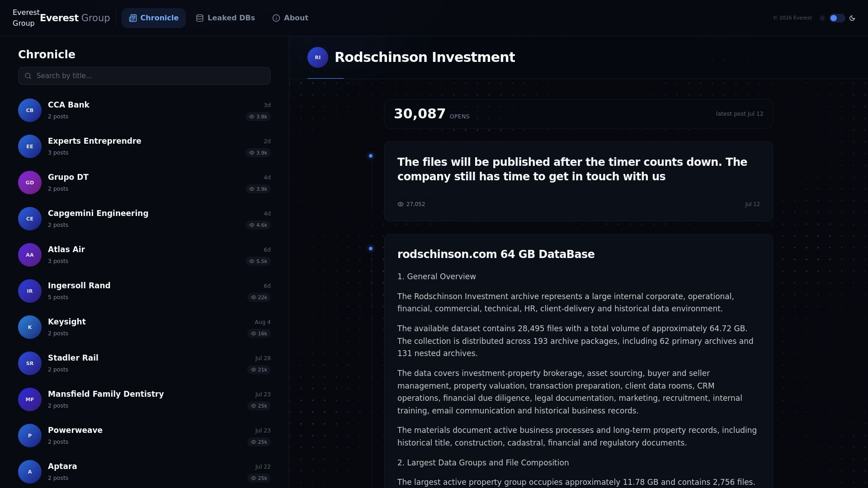
Task: Click the 'rodschinson.com 64 GB DataBase' post title
Action: (x=496, y=254)
